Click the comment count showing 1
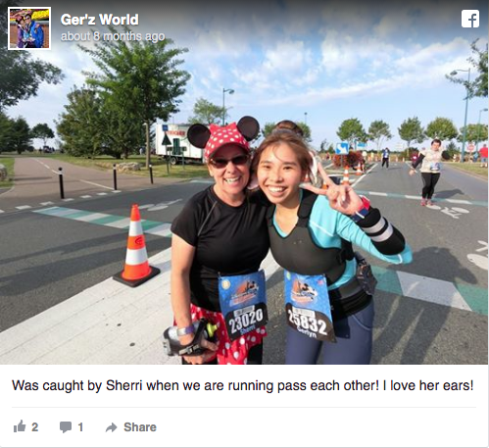 pyautogui.click(x=80, y=427)
